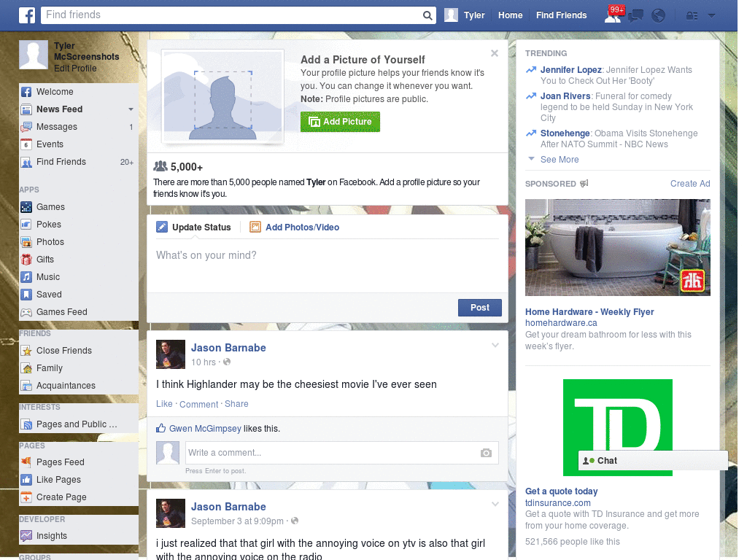
Task: Click the Family house icon
Action: (26, 368)
